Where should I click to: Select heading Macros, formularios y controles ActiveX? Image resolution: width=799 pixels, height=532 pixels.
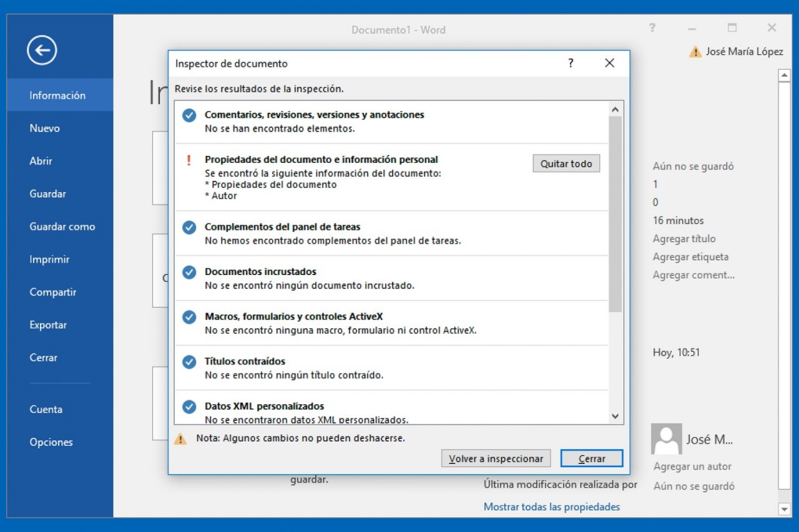tap(293, 317)
